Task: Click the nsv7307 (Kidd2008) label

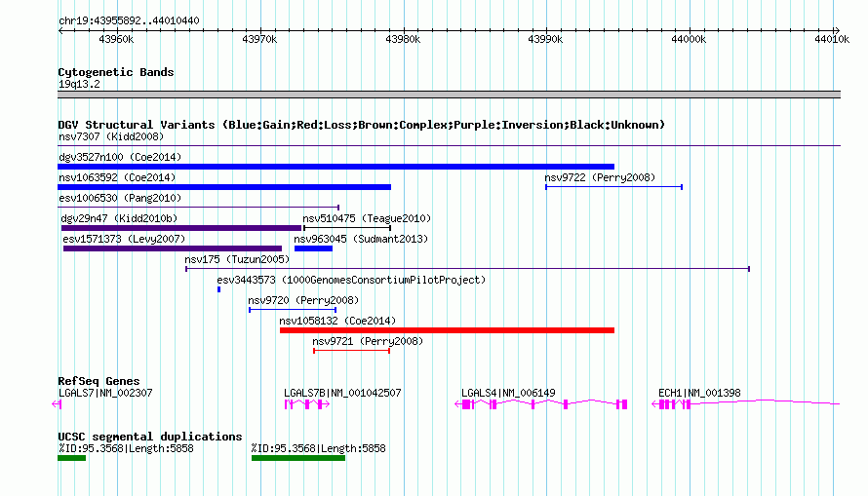Action: (x=111, y=136)
